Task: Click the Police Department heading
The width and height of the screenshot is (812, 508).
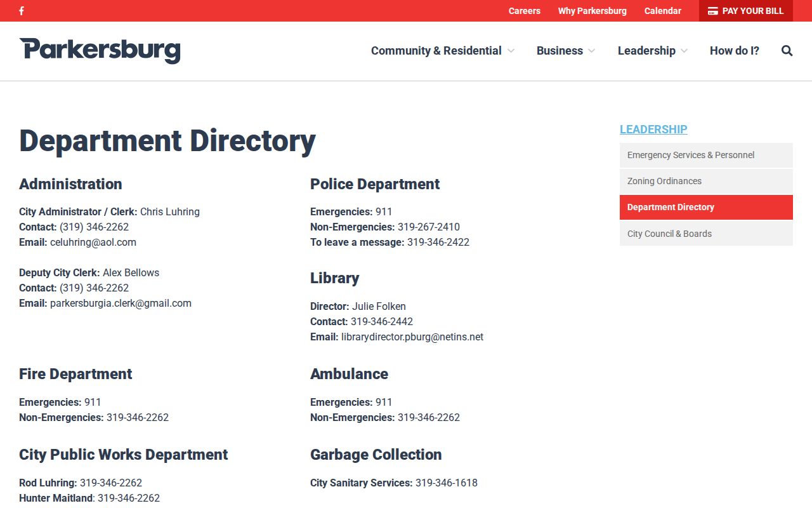Action: point(375,184)
